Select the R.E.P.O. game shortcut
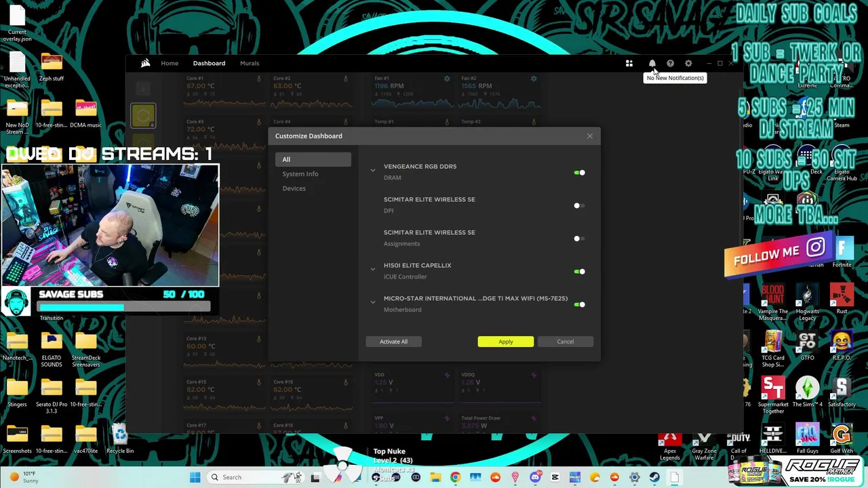Screen dimensions: 868x488 pyautogui.click(x=842, y=346)
